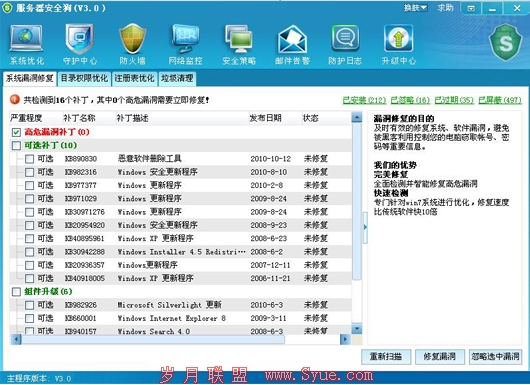Open 安全策略 security policy icon
The width and height of the screenshot is (530, 385).
239,44
